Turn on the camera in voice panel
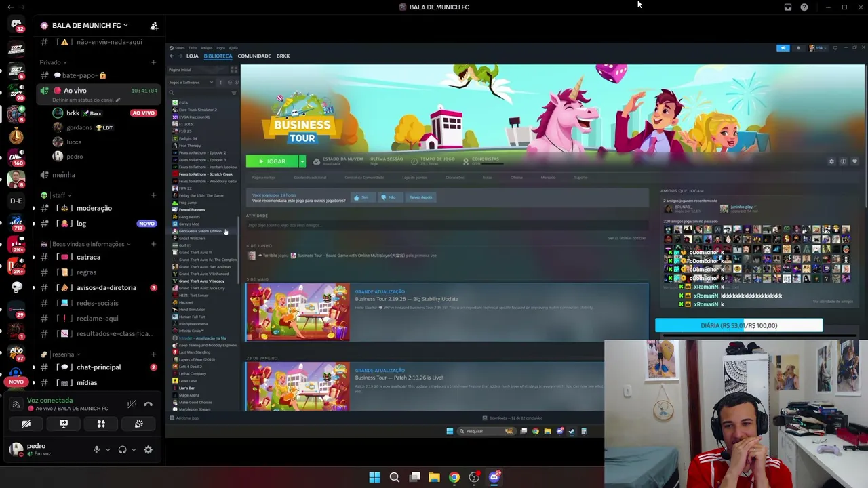The width and height of the screenshot is (868, 488). coord(26,424)
